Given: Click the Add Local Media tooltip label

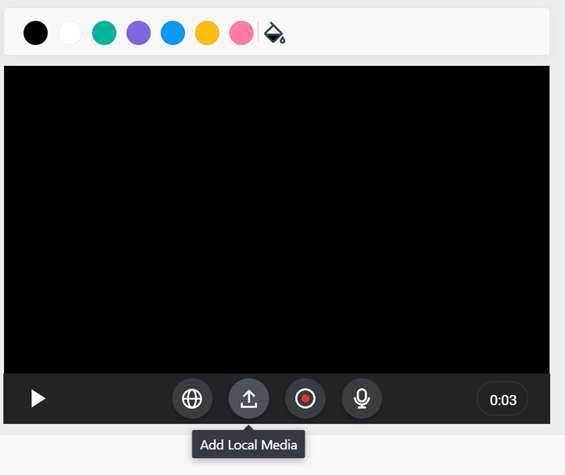Looking at the screenshot, I should coord(249,445).
